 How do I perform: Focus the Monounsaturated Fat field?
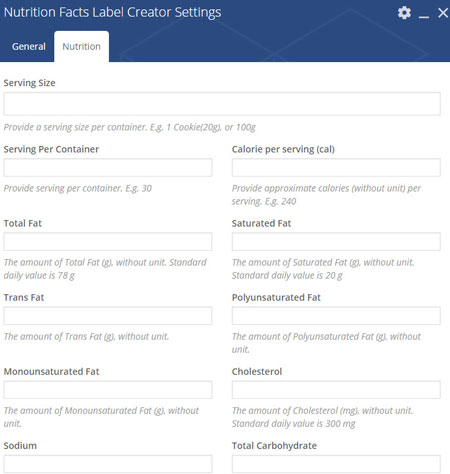pos(108,390)
